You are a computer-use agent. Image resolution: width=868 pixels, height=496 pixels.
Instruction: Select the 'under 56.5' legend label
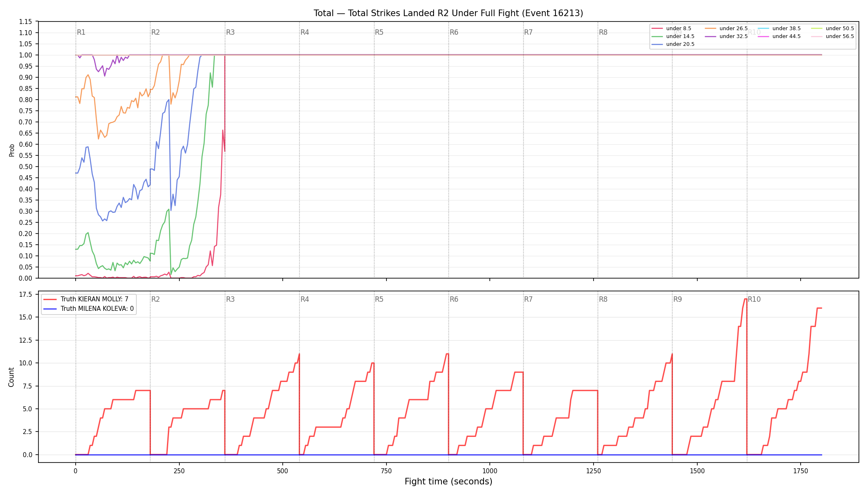840,36
